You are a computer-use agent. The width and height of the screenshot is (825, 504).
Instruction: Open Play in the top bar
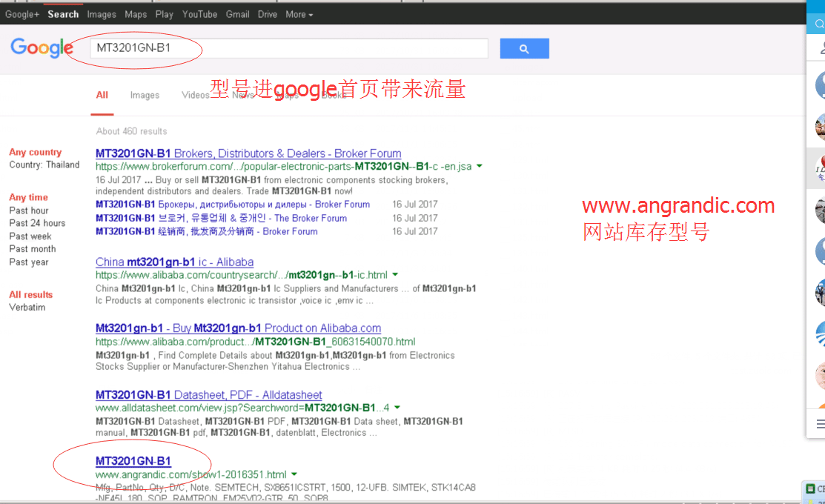click(x=164, y=14)
